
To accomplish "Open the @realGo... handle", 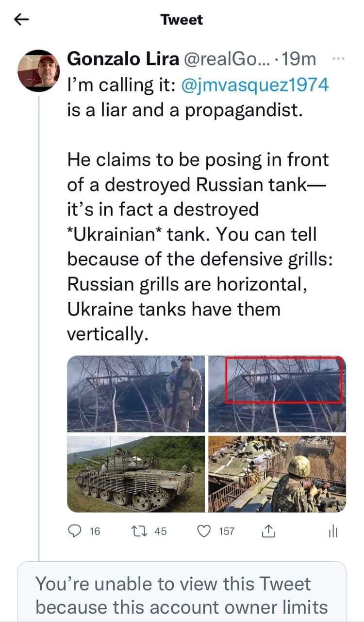I will (x=224, y=59).
